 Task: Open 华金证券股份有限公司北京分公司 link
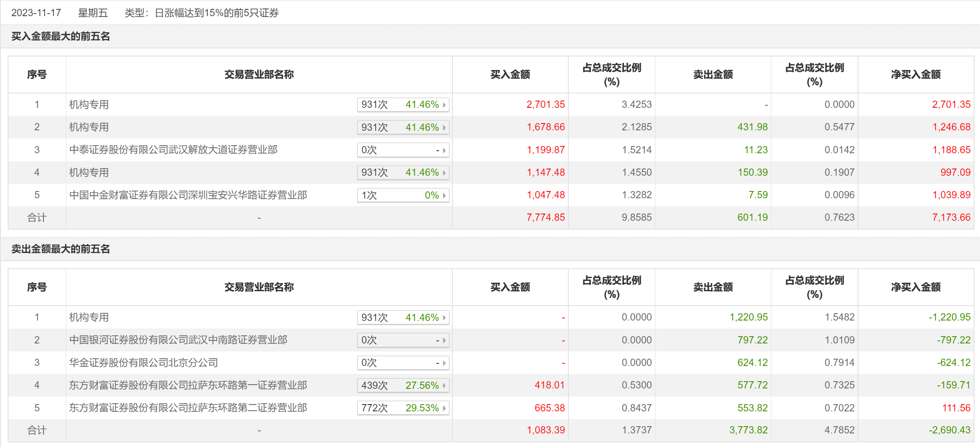pos(144,363)
